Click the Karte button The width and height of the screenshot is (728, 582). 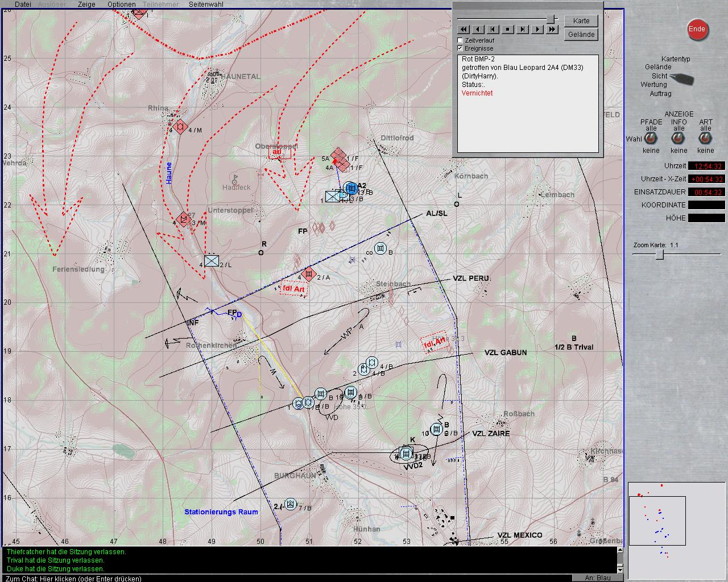tap(581, 21)
